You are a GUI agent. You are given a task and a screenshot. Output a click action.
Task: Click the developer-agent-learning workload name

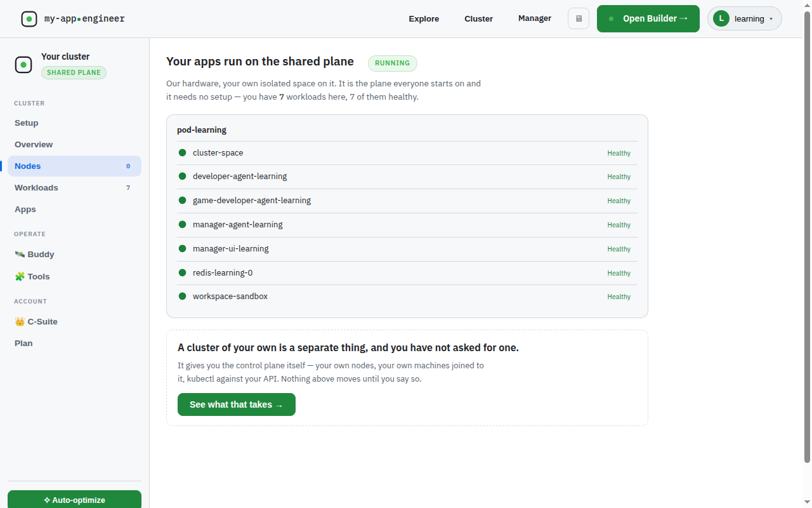point(240,176)
